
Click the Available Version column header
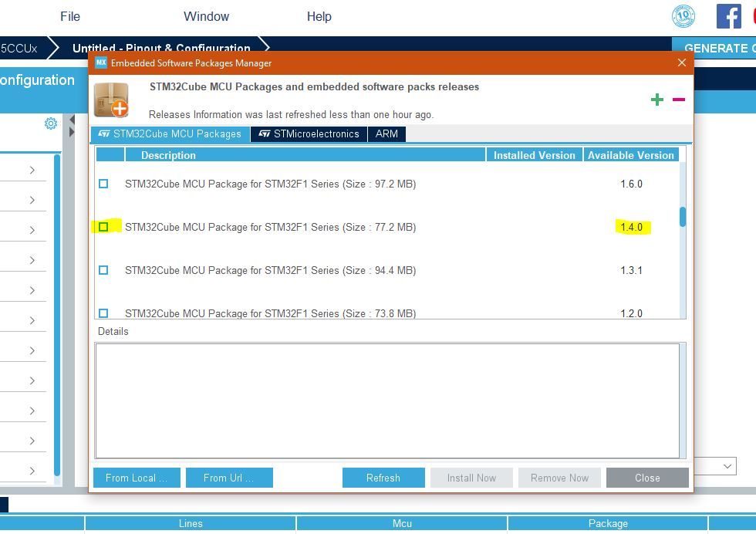pyautogui.click(x=631, y=155)
